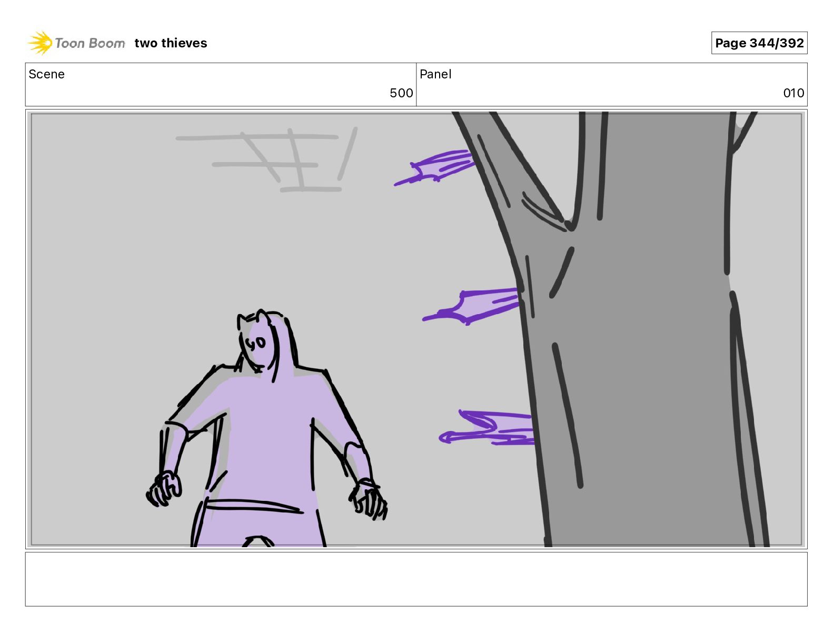The image size is (834, 644).
Task: Click the Toon Boom brand text
Action: (90, 43)
